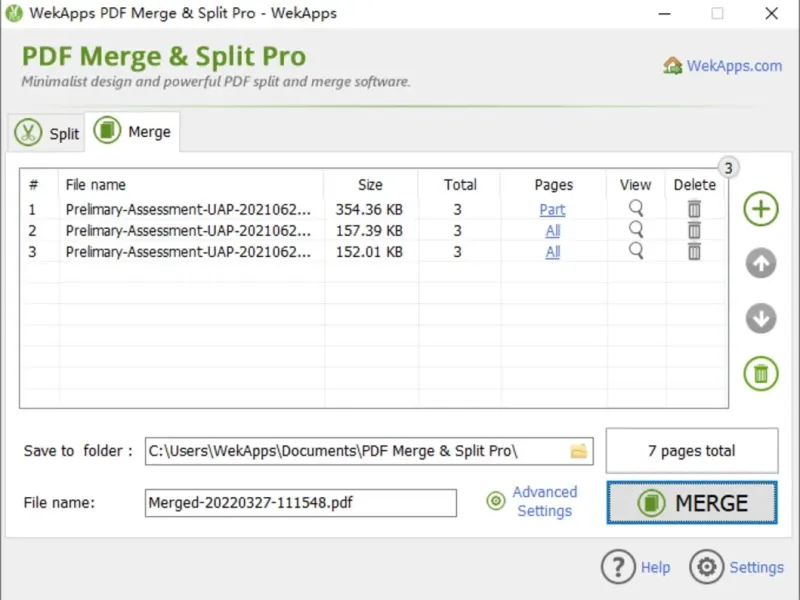Open the WekApps.com link
The width and height of the screenshot is (800, 600).
point(734,66)
